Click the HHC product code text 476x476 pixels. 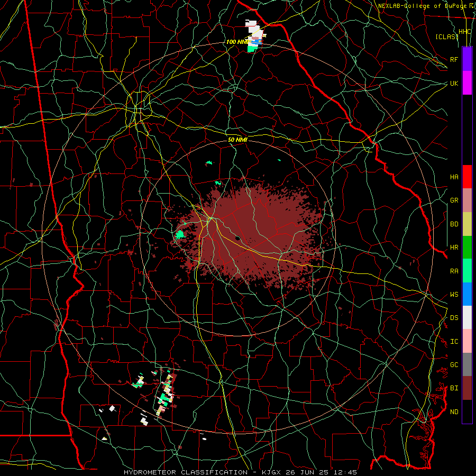click(x=464, y=32)
